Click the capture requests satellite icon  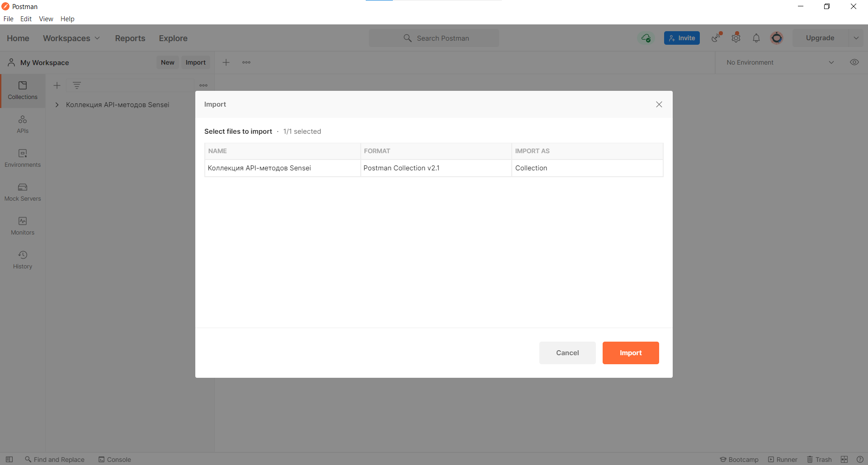(716, 38)
